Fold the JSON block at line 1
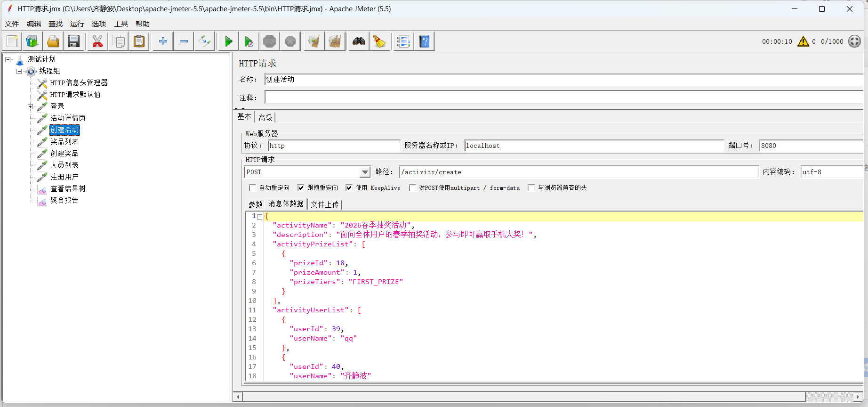868x407 pixels. coord(259,217)
